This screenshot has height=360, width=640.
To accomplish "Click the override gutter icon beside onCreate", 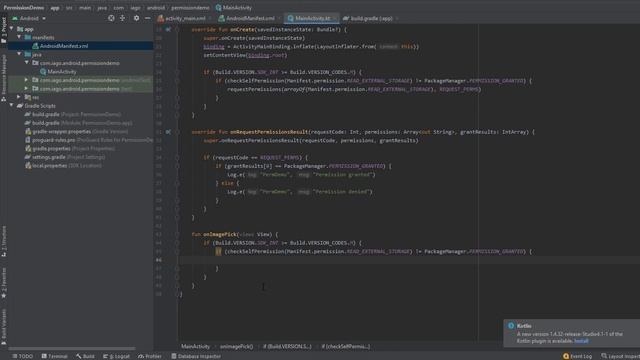I will tap(168, 29).
